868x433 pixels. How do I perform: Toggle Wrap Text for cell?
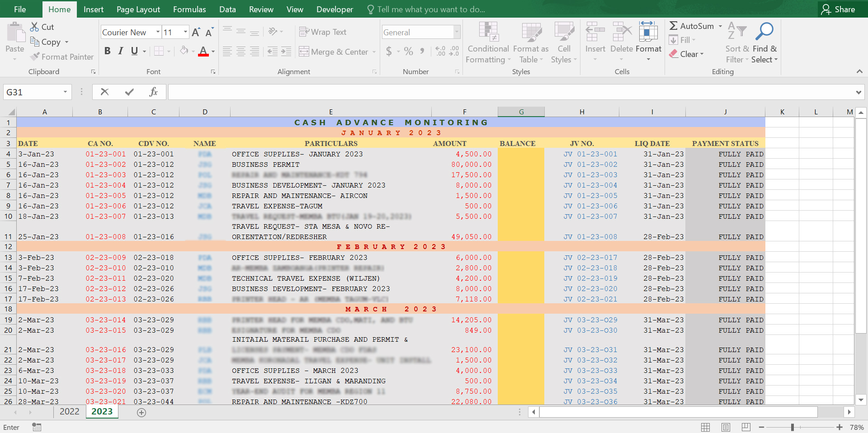click(323, 32)
